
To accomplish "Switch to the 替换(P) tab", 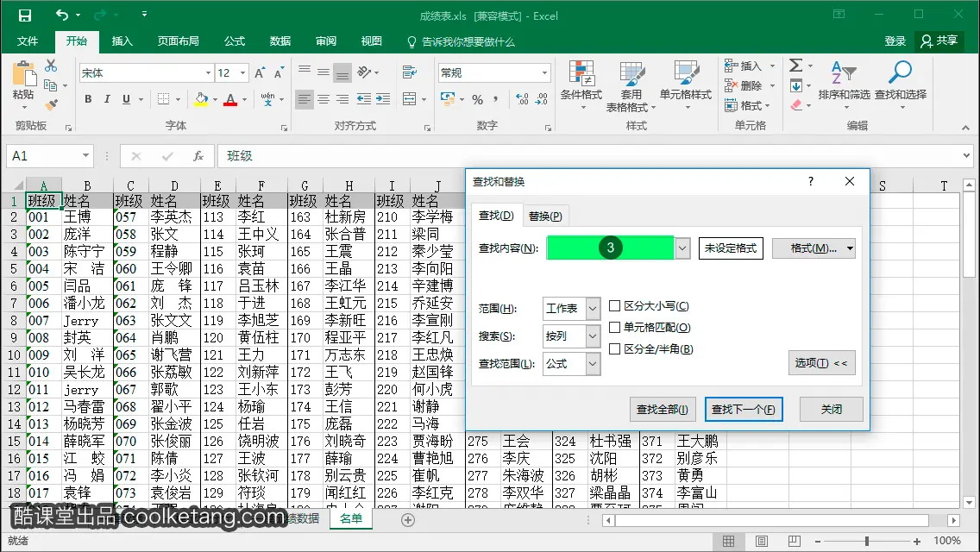I will point(545,216).
